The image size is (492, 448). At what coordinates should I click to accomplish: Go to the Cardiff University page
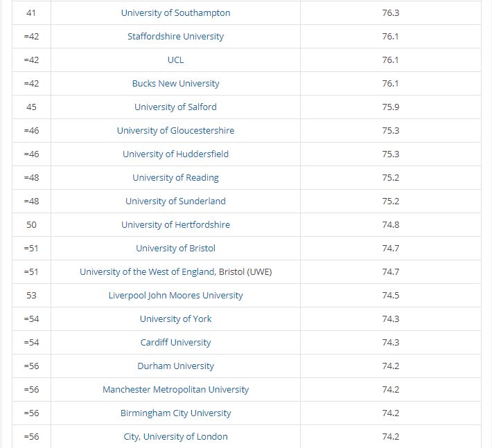pos(175,342)
